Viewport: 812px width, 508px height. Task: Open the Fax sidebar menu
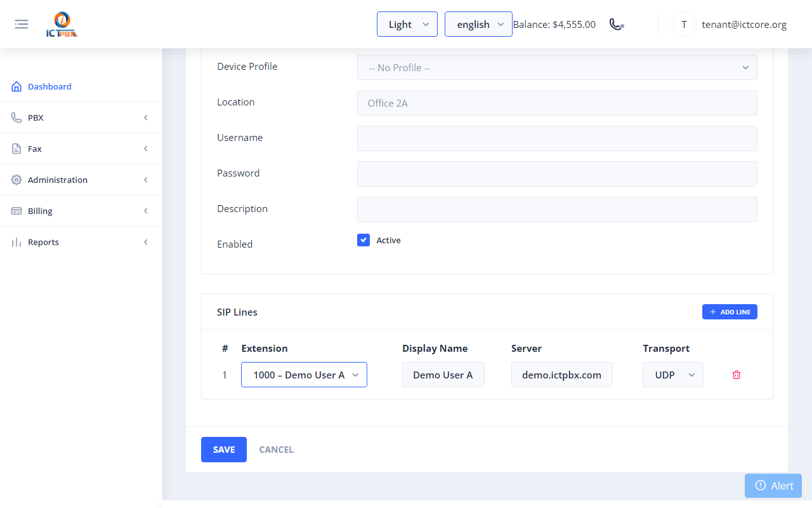(81, 149)
